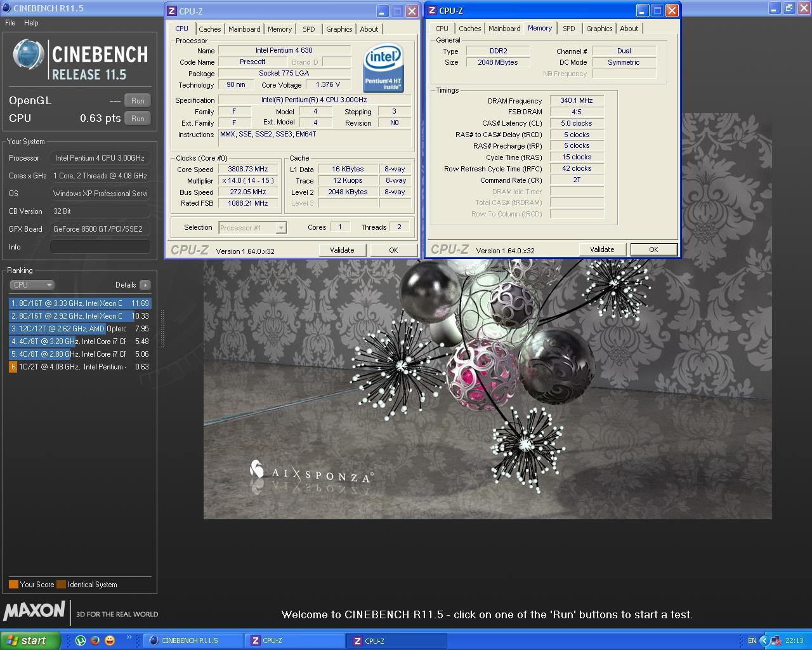
Task: Open the Help menu in CINEBENCH
Action: [x=31, y=22]
